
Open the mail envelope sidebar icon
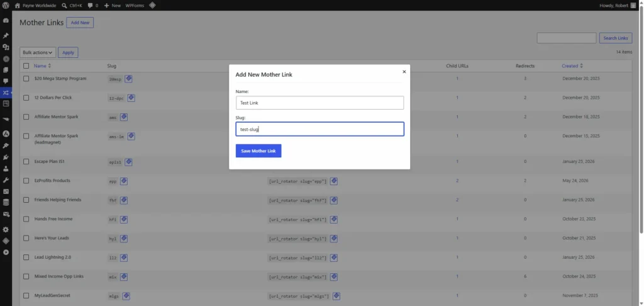6,214
